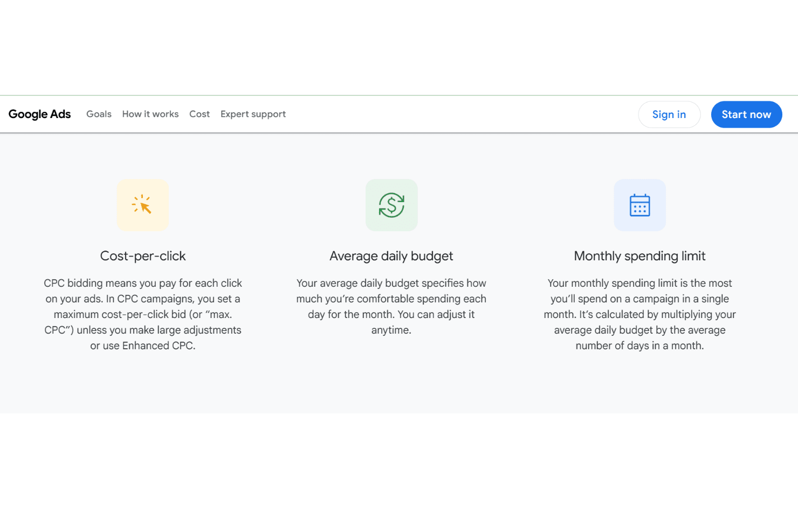Open the How it works nav item
798x532 pixels.
click(150, 114)
